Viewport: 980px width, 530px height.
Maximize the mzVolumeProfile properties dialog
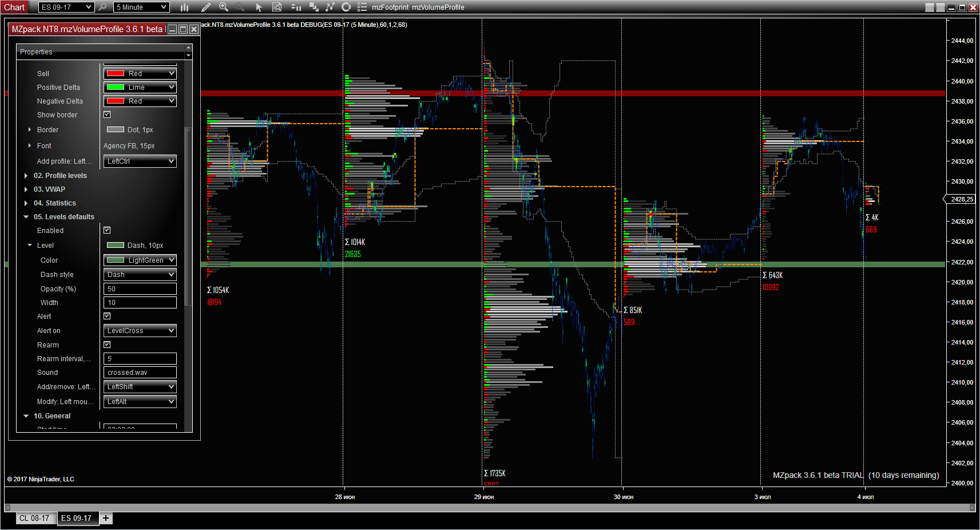183,29
